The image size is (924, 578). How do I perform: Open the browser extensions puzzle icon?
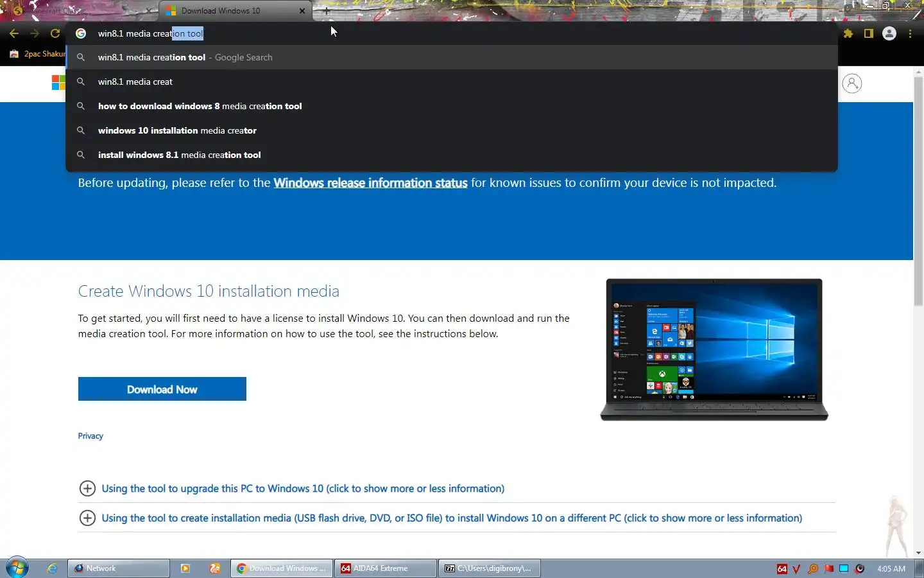click(848, 33)
